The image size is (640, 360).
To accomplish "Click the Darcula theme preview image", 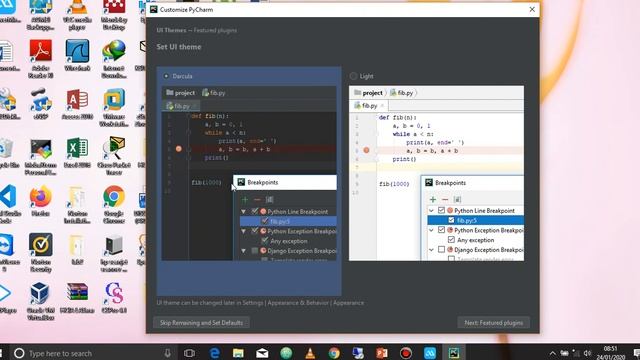I will (x=249, y=173).
